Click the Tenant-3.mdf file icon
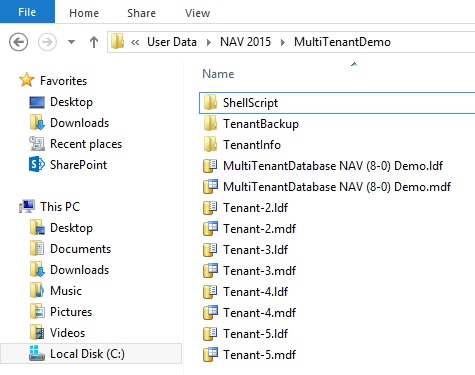Image resolution: width=475 pixels, height=375 pixels. (x=210, y=271)
